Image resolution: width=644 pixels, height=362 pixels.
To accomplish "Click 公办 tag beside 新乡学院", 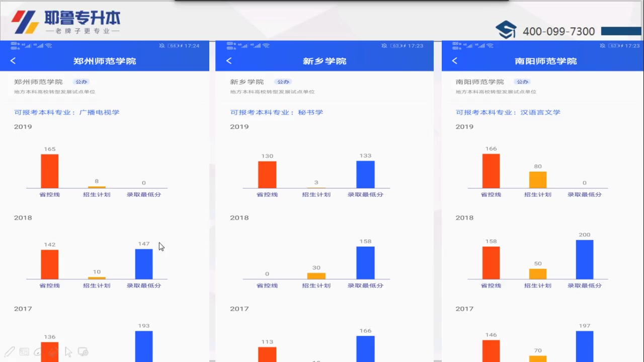I will (283, 82).
